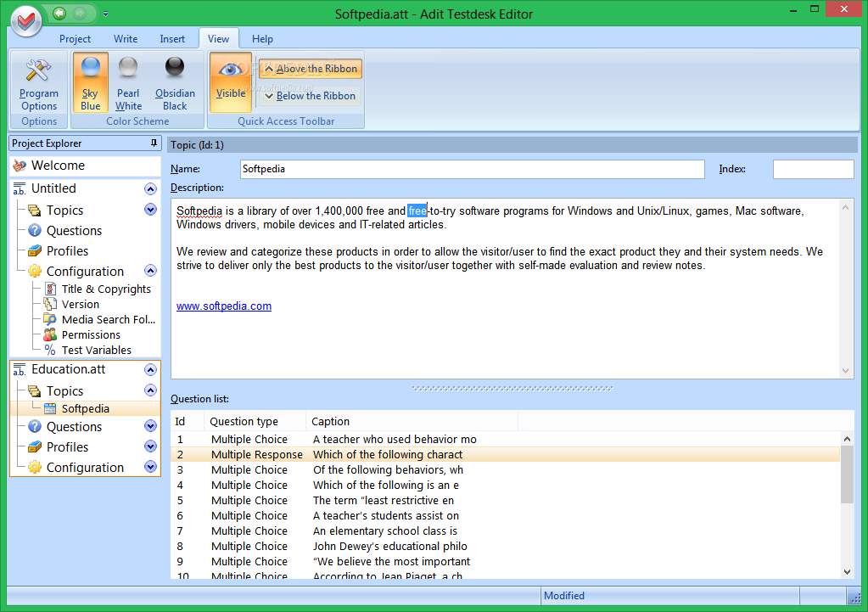Image resolution: width=868 pixels, height=612 pixels.
Task: Select Questions icon under Untitled
Action: [x=34, y=230]
